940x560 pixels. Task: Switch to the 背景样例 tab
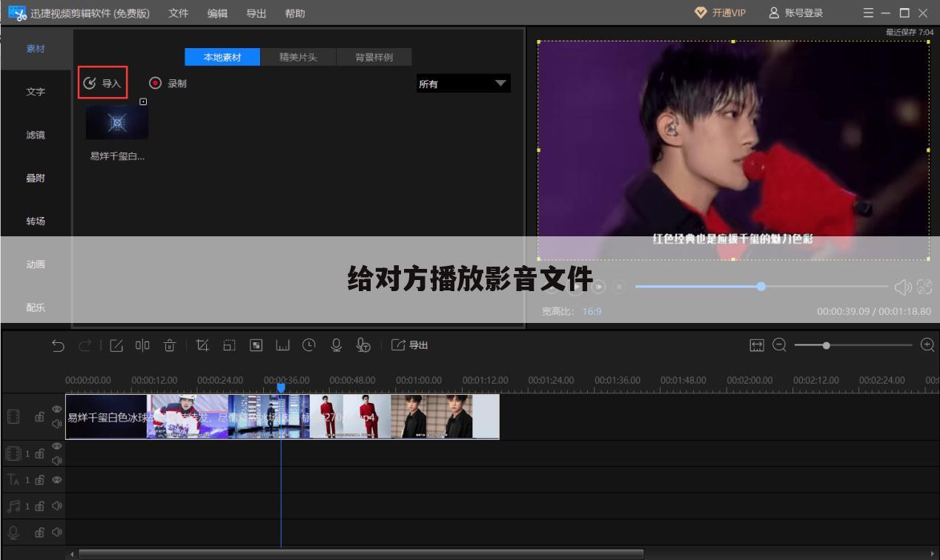pos(374,57)
